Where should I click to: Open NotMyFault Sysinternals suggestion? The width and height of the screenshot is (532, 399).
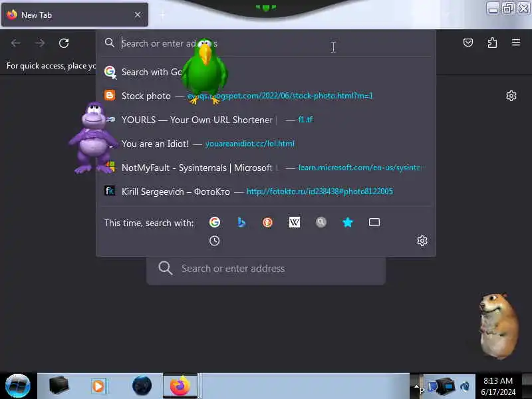(x=266, y=168)
